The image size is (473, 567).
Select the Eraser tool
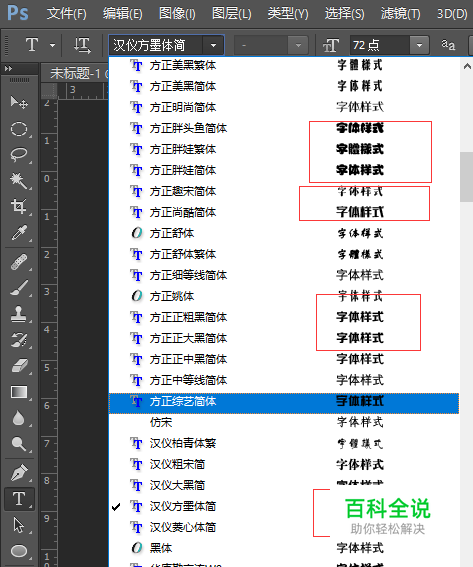(x=19, y=366)
